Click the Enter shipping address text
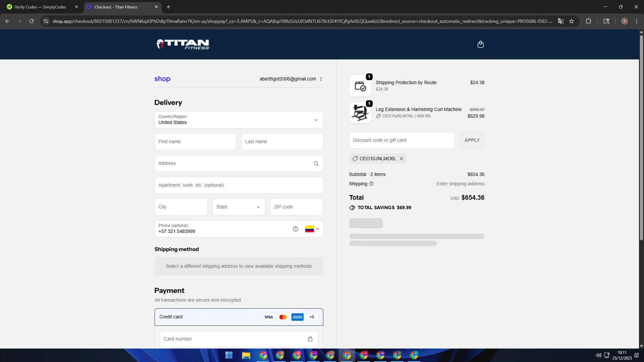This screenshot has height=362, width=644. [460, 184]
